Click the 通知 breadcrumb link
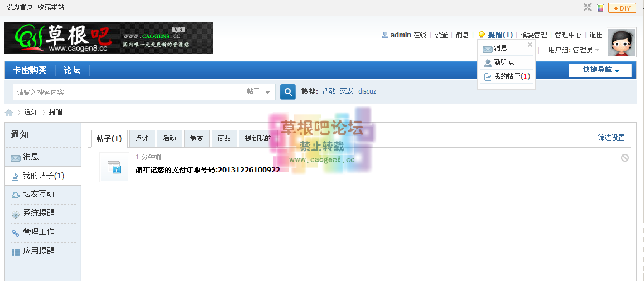The height and width of the screenshot is (281, 644). click(x=31, y=112)
